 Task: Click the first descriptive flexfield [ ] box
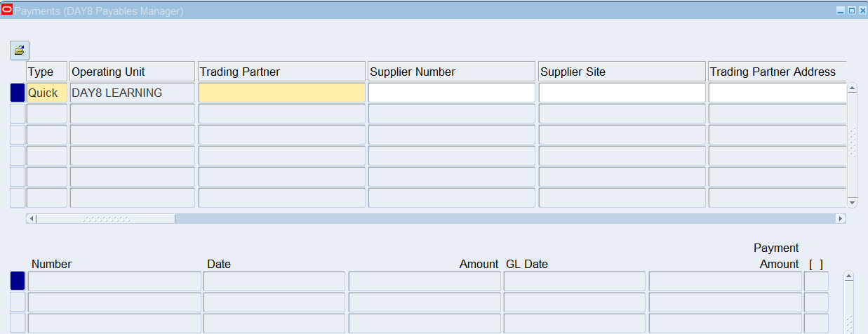click(816, 281)
